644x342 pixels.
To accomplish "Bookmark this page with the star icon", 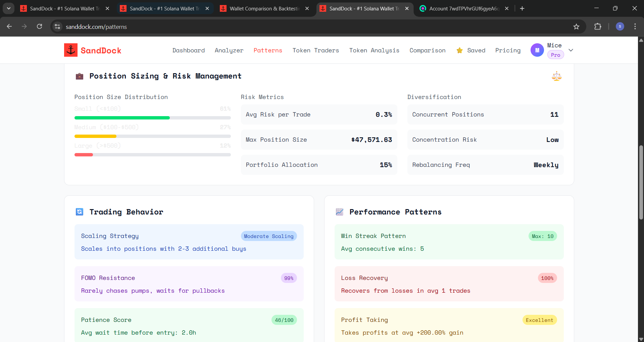I will pos(576,27).
